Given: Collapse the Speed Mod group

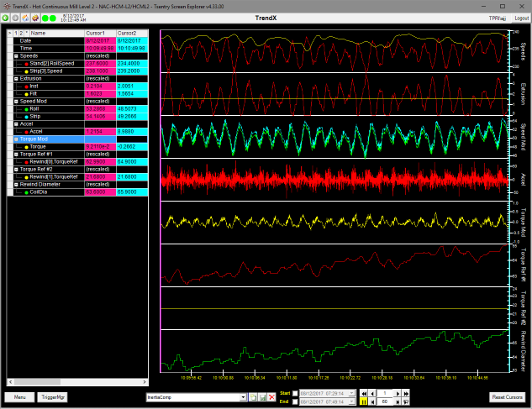Looking at the screenshot, I should tap(16, 102).
